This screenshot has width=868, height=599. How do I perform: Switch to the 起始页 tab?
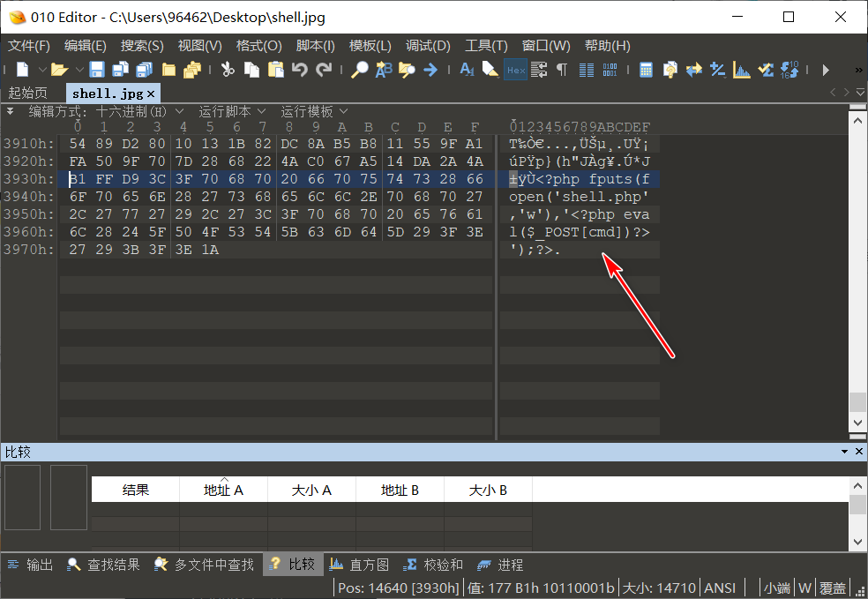(28, 93)
